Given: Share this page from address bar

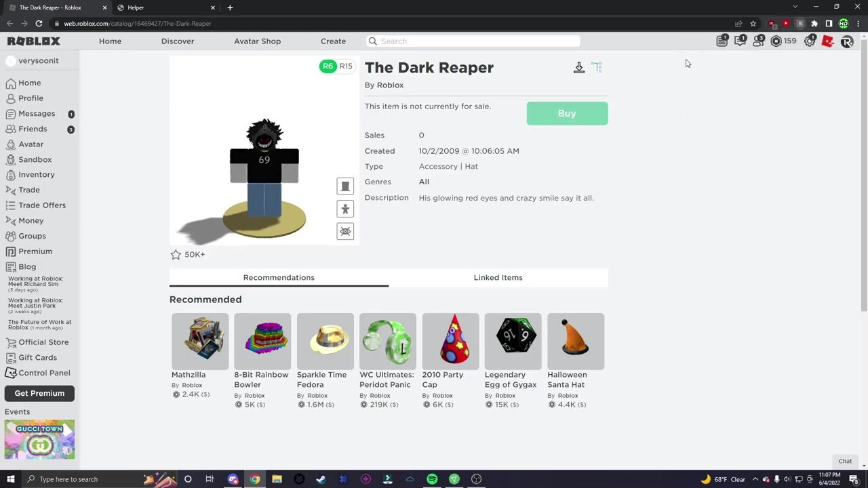Looking at the screenshot, I should pos(738,24).
